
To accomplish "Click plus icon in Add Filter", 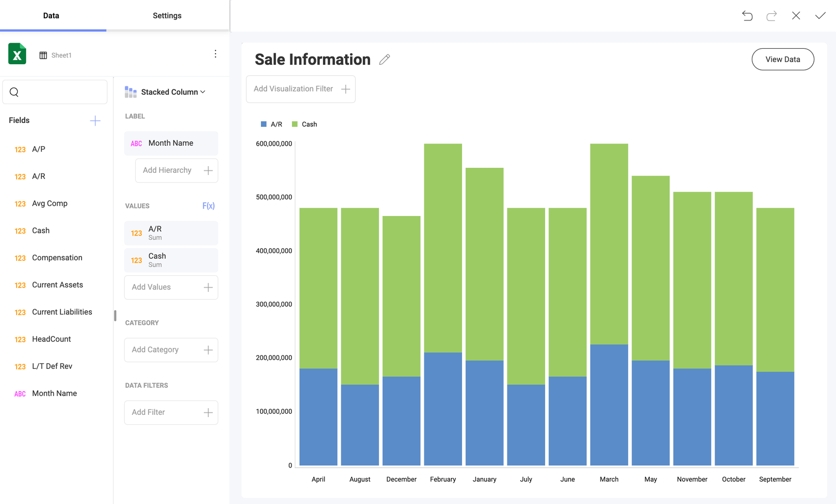I will [208, 413].
